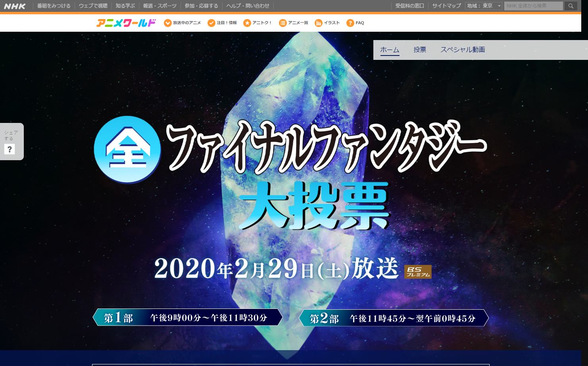The image size is (588, 366).
Task: Click the 注目！情報 link text
Action: pos(227,23)
